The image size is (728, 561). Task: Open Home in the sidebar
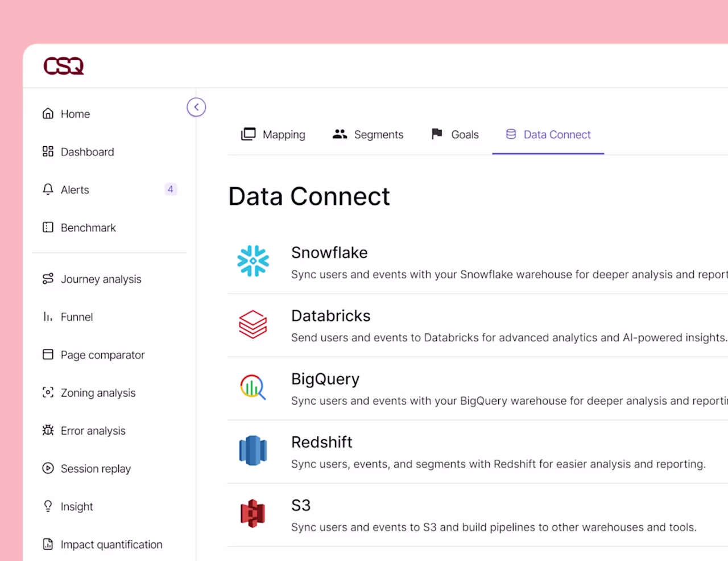coord(75,114)
